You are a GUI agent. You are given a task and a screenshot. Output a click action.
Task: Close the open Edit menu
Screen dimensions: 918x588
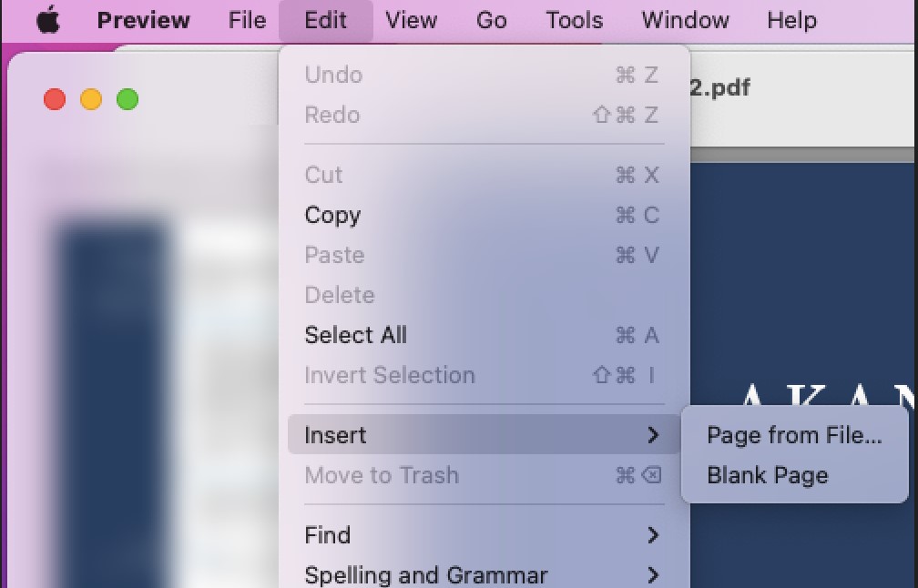coord(325,20)
